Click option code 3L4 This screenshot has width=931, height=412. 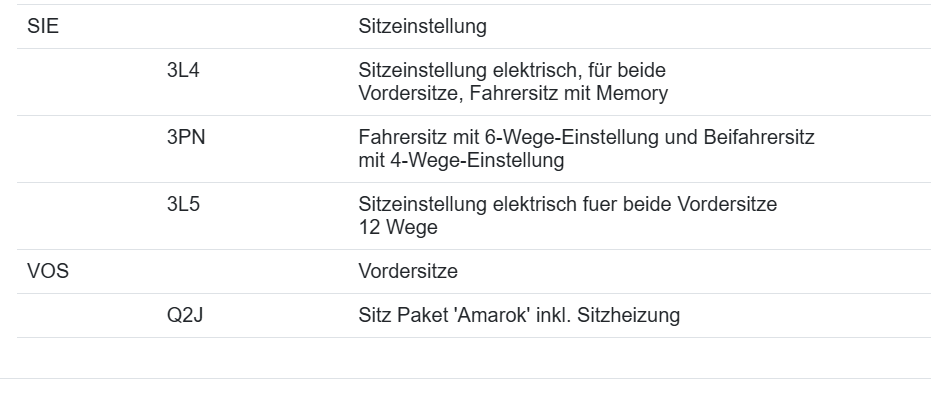click(x=184, y=71)
